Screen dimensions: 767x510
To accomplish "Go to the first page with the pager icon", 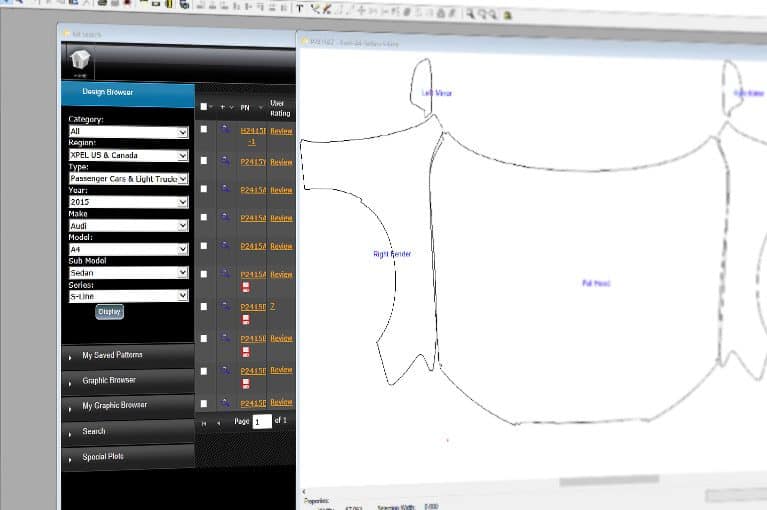I will tap(204, 423).
